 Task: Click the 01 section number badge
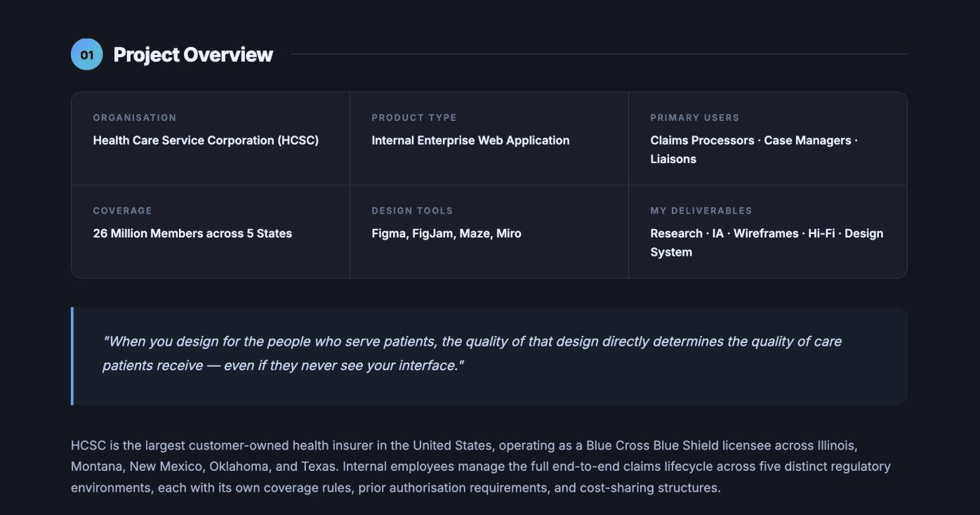click(87, 54)
